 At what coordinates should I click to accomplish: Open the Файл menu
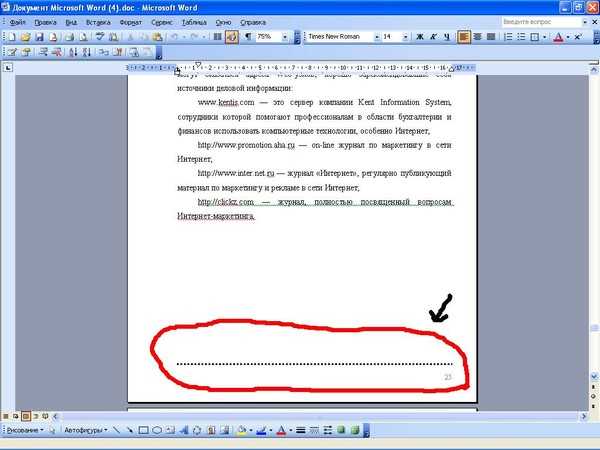pyautogui.click(x=18, y=22)
